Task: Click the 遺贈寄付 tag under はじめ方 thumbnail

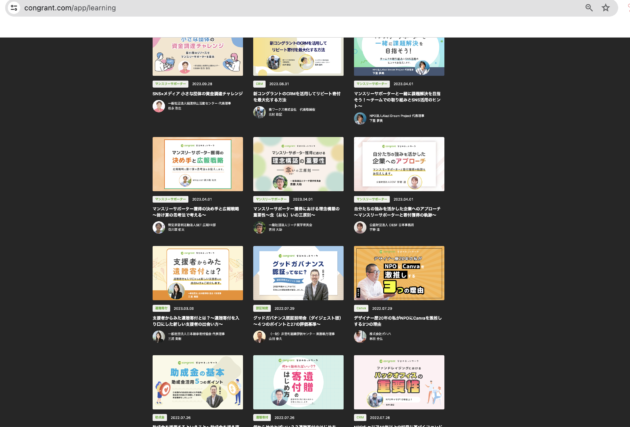Action: [262, 418]
